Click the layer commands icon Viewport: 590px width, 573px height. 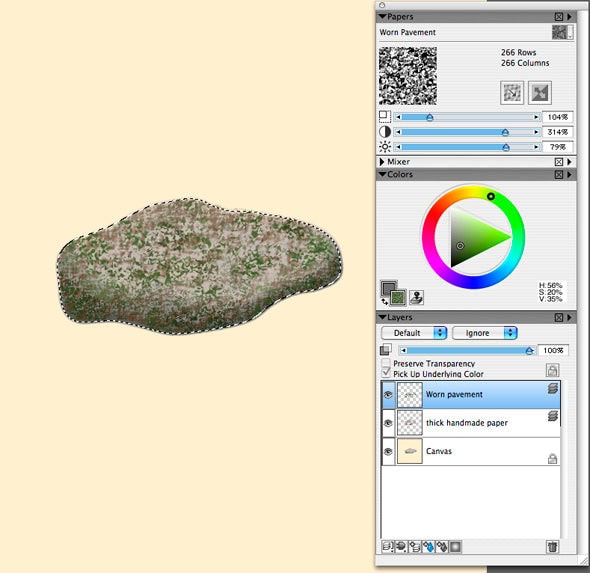[387, 546]
